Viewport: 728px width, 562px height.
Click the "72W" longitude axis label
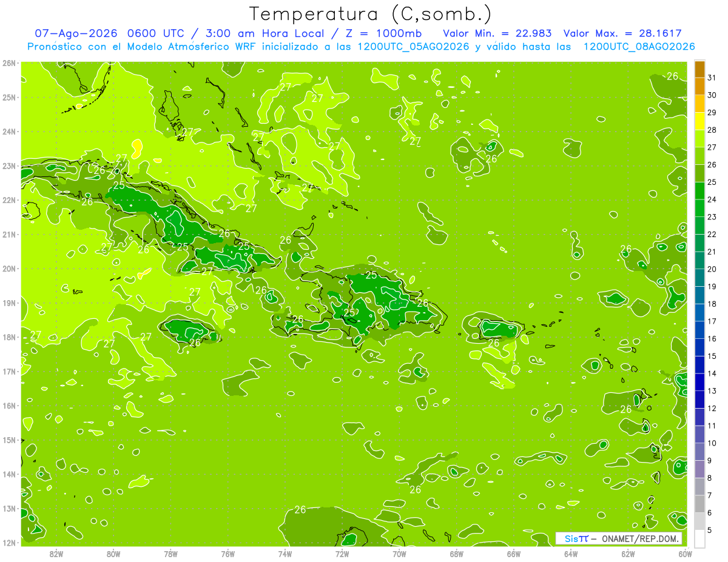tap(342, 554)
